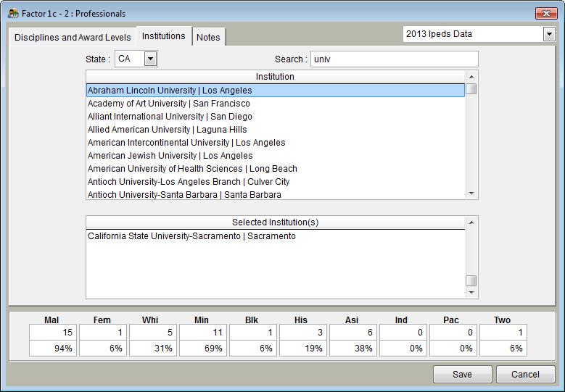Click the Save button

463,375
